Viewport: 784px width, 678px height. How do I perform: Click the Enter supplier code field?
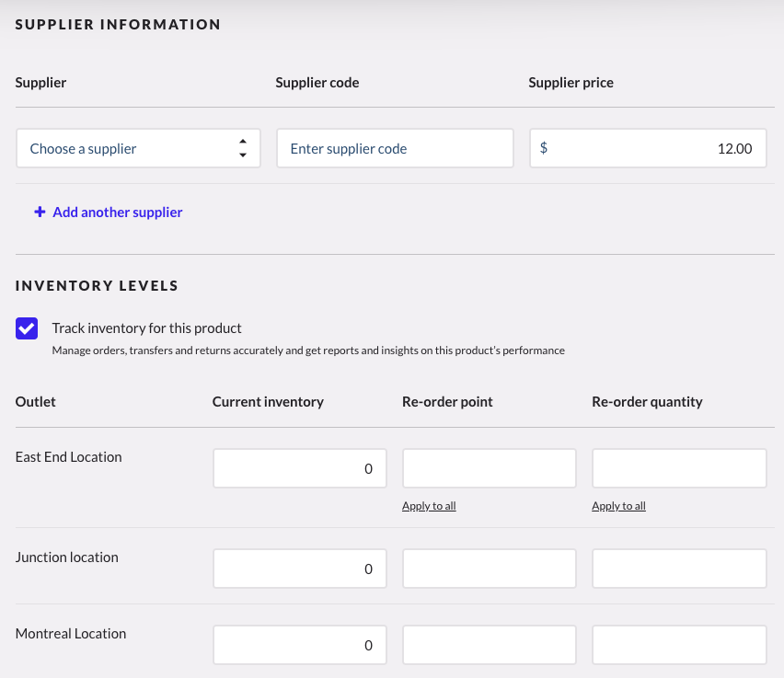tap(395, 148)
